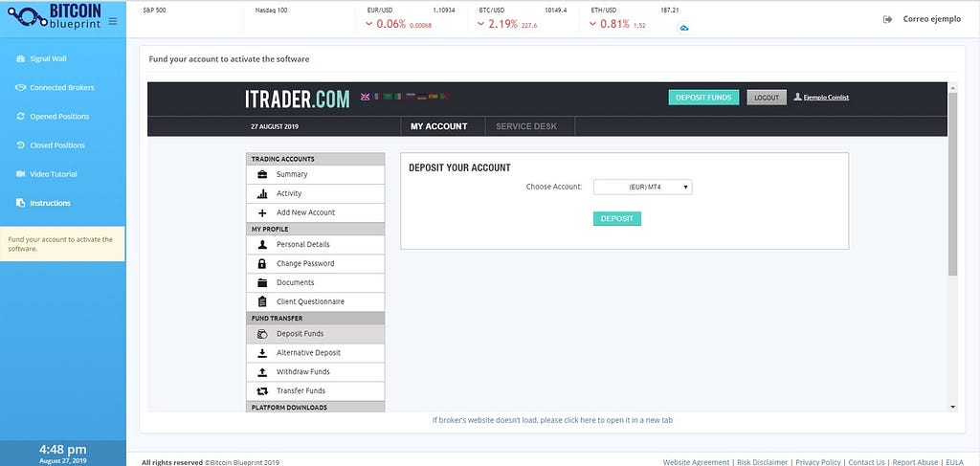Click the Bitcoin Blueprint logo
Image resolution: width=980 pixels, height=466 pixels.
tap(54, 17)
